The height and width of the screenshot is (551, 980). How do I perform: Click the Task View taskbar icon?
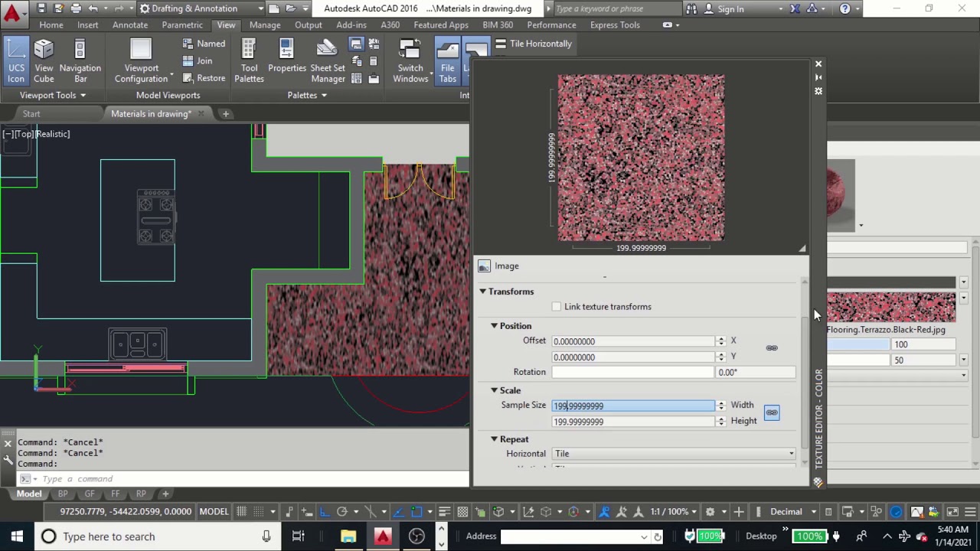(298, 536)
